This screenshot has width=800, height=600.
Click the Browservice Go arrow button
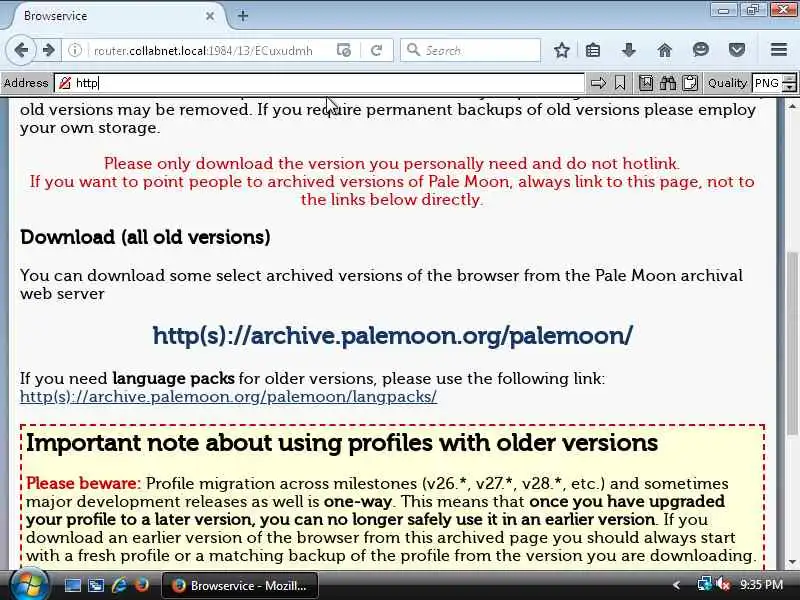pyautogui.click(x=598, y=83)
